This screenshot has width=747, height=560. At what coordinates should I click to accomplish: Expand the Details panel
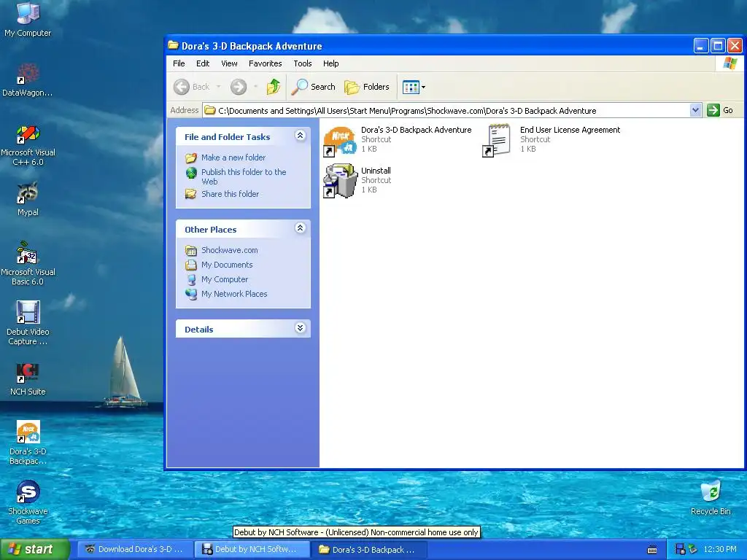(300, 328)
